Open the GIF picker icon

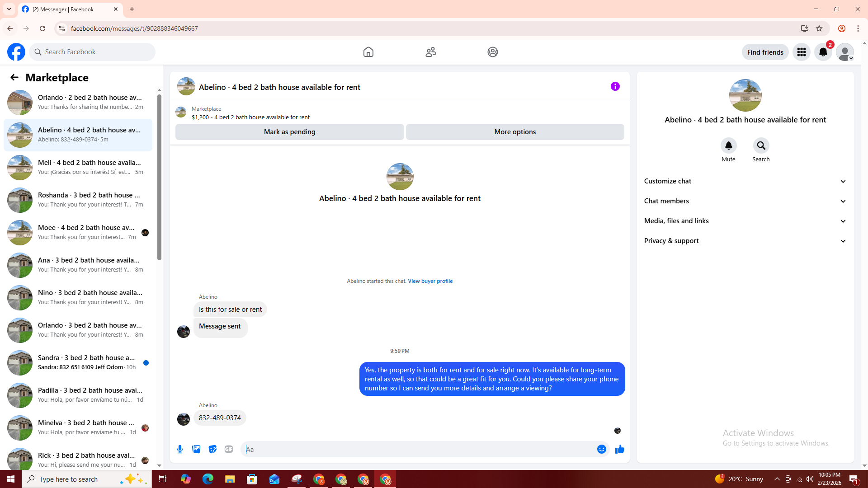229,449
